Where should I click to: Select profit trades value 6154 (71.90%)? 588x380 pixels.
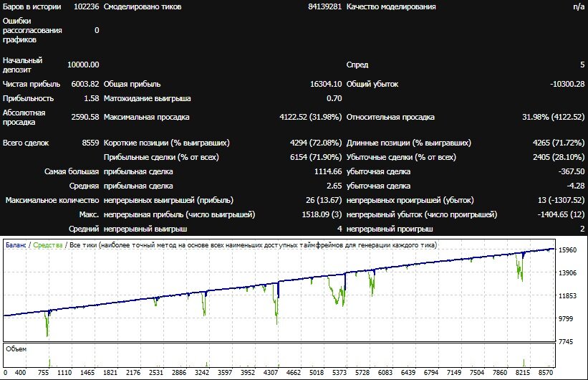[316, 157]
